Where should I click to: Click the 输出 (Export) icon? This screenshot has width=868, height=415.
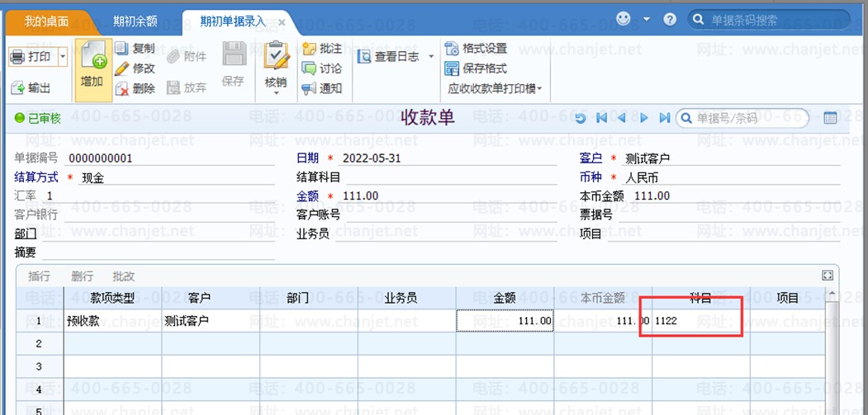pos(18,88)
